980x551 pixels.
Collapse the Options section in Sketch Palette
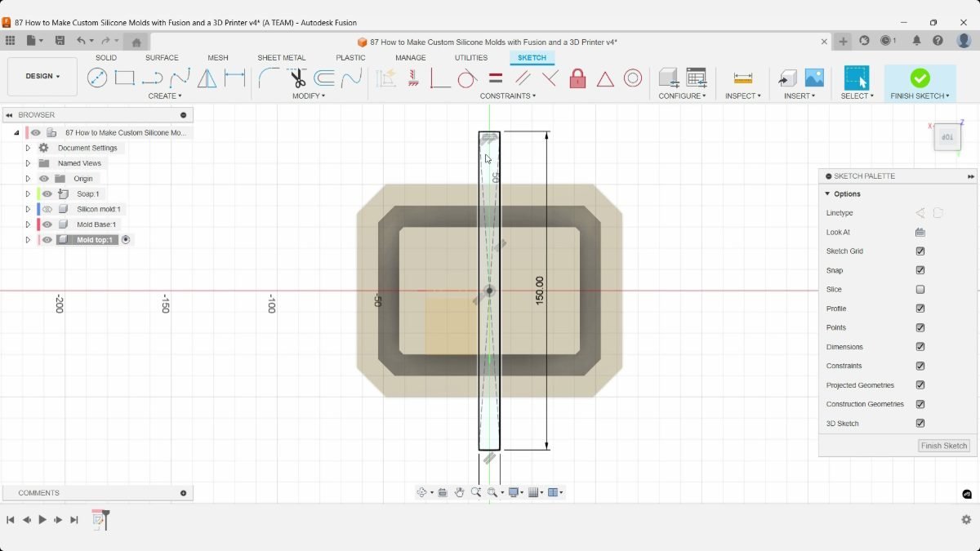point(827,194)
